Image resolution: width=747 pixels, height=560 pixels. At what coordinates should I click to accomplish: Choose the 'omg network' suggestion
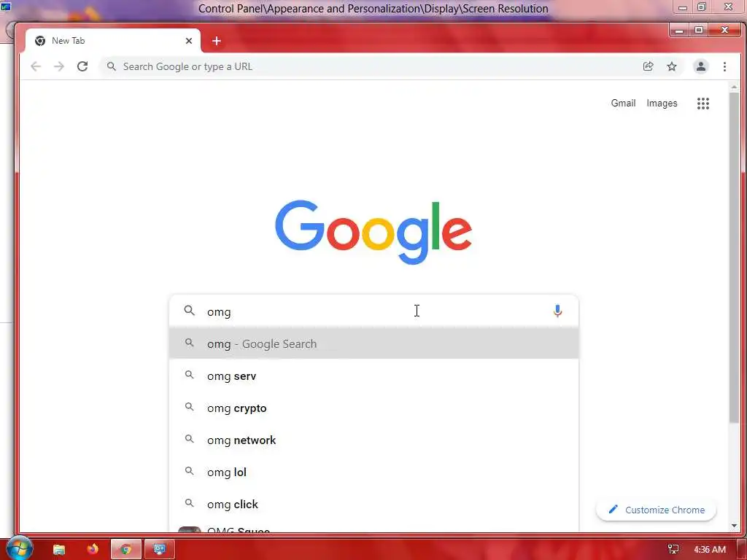point(374,440)
